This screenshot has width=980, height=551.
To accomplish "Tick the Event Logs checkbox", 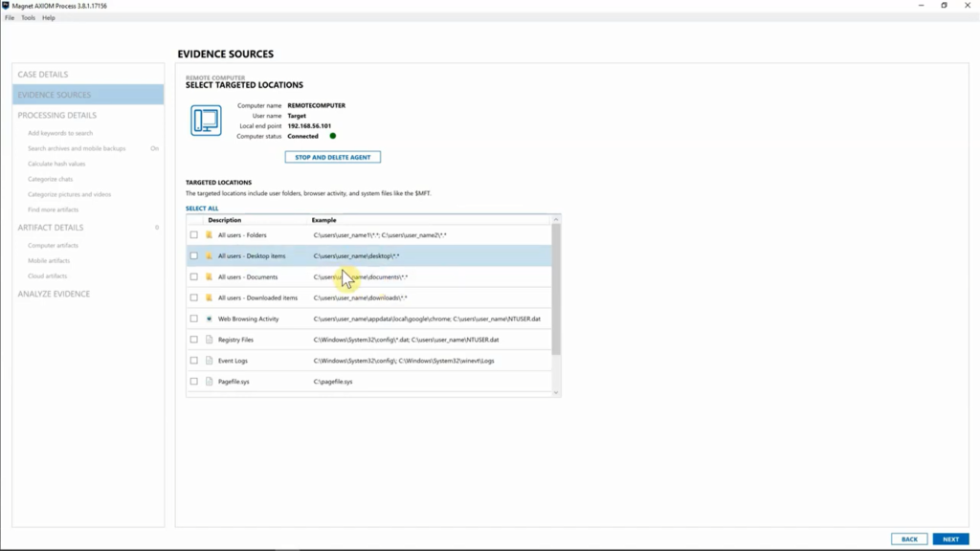I will point(193,361).
